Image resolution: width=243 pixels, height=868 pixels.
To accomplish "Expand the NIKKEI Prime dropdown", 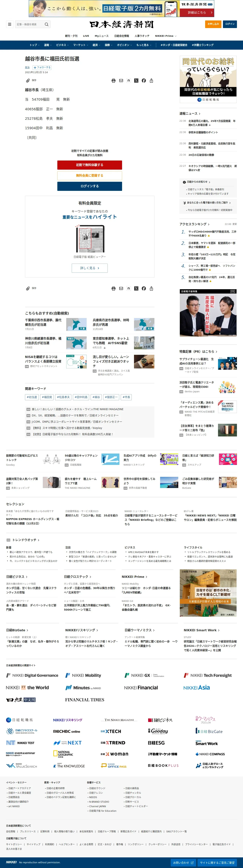I will (166, 36).
